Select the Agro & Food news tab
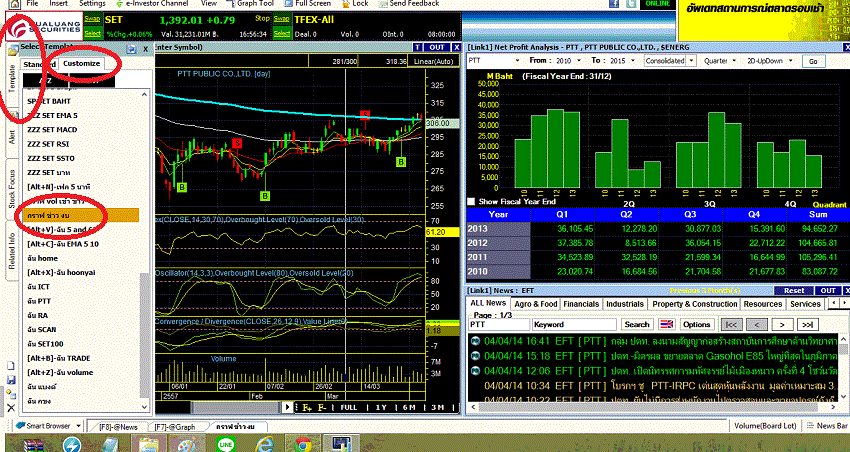 coord(535,304)
